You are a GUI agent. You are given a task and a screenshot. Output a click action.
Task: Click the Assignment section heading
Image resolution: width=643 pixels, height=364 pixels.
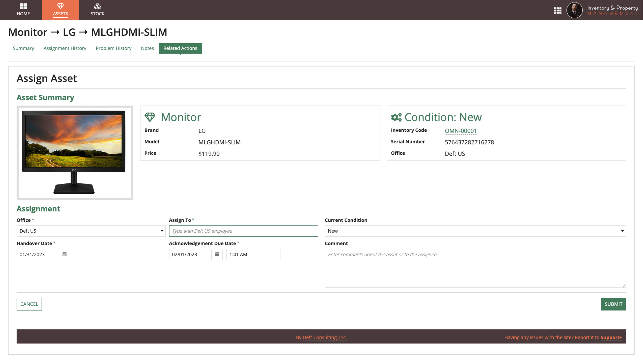click(x=38, y=208)
